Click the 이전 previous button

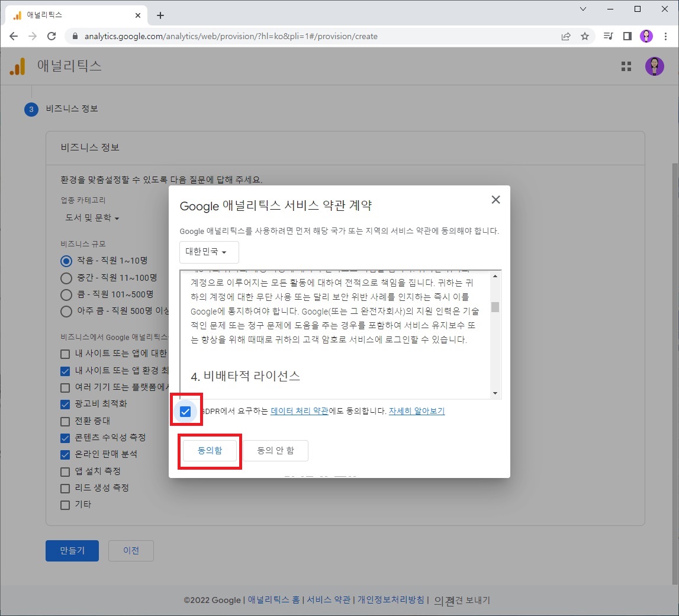pos(131,551)
